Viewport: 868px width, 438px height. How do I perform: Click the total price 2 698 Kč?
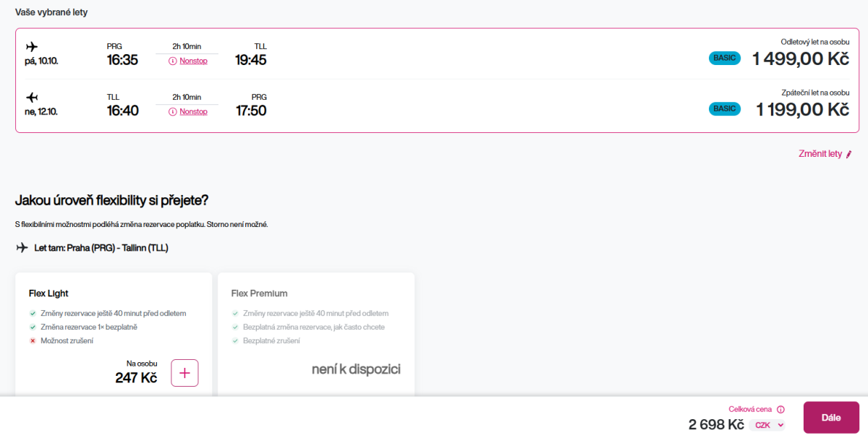716,424
